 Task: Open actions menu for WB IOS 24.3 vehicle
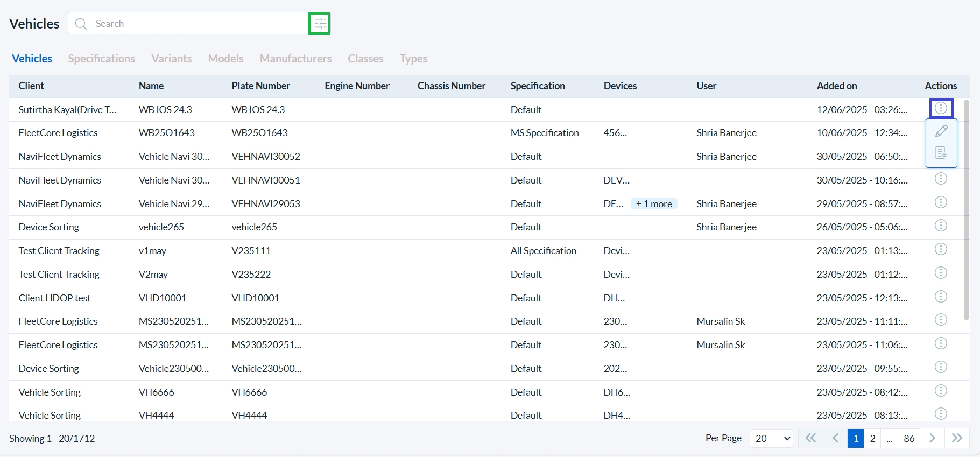pyautogui.click(x=941, y=109)
